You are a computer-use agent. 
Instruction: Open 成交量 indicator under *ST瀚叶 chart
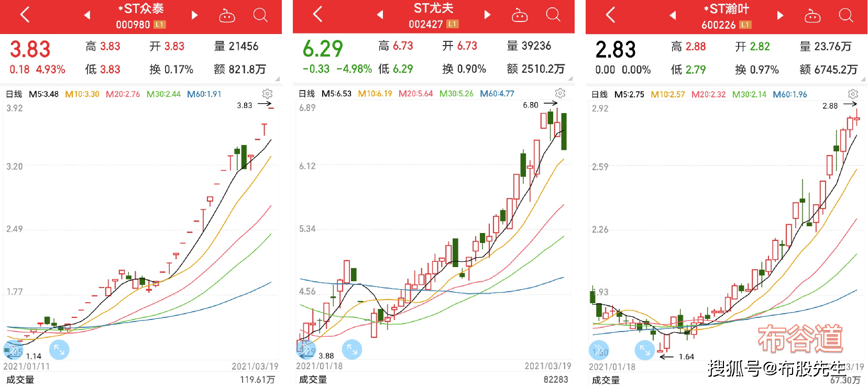tap(606, 380)
